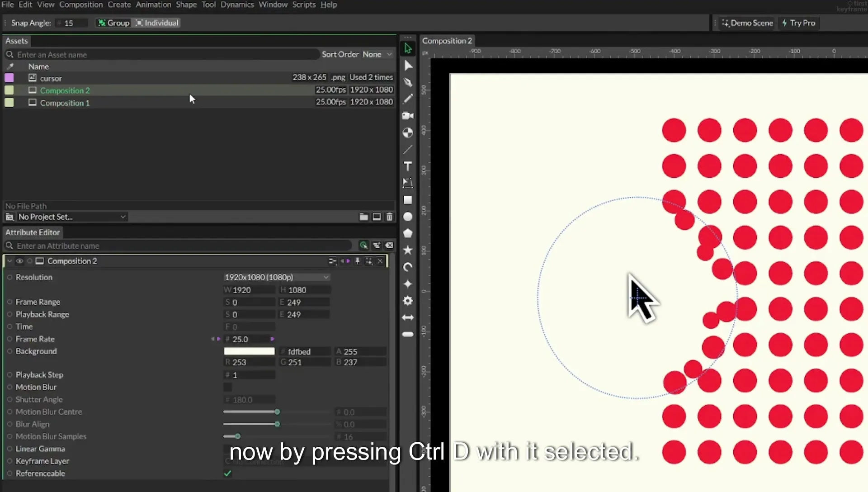The image size is (868, 492).
Task: Select the Attribute Editor tab
Action: [33, 232]
